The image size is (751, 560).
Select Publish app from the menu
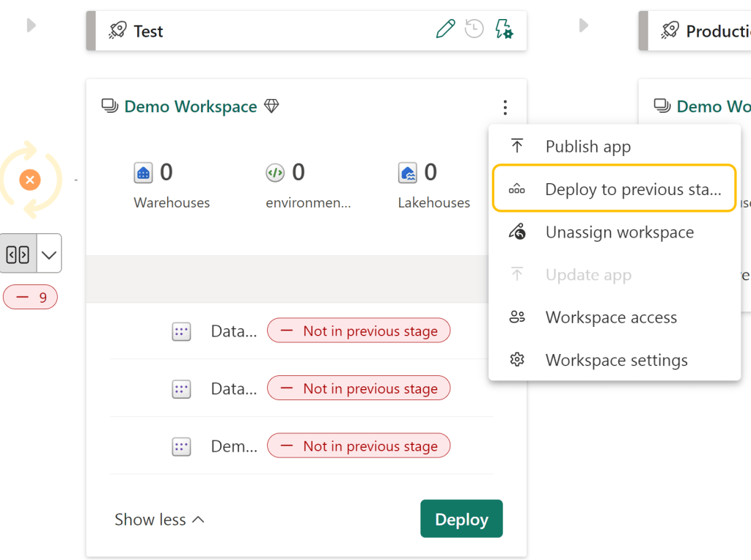[587, 147]
